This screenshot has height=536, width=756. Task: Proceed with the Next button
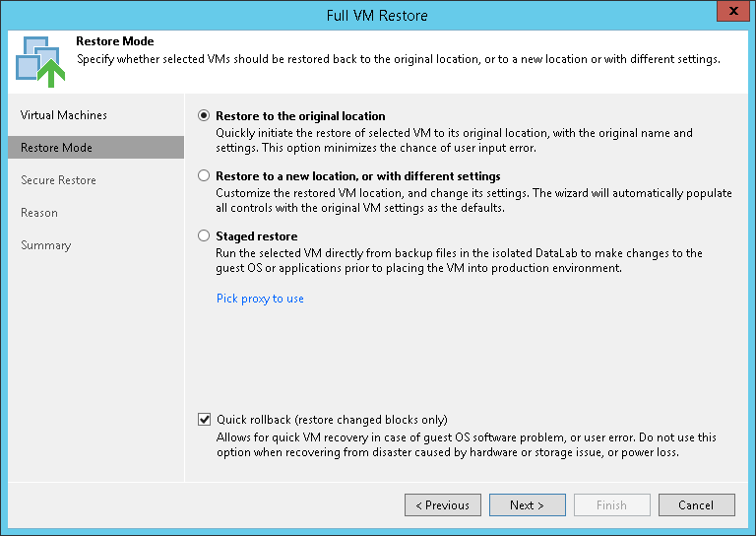click(x=527, y=505)
